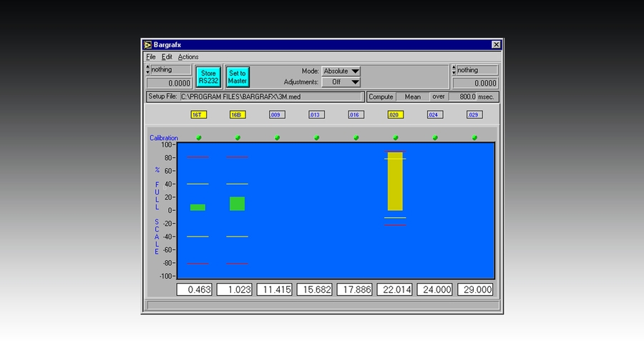Image resolution: width=644 pixels, height=343 pixels.
Task: Open the Mode dropdown set to Absolute
Action: tap(341, 71)
